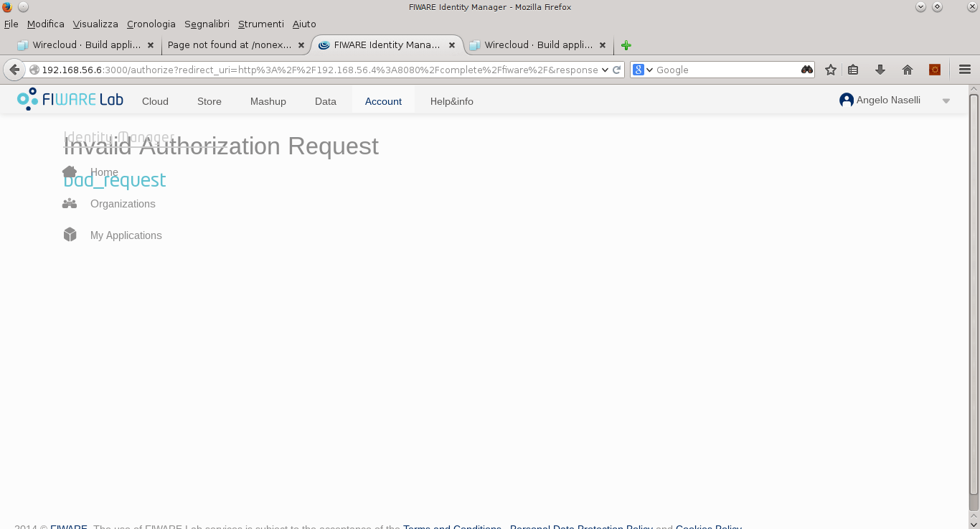The image size is (980, 529).
Task: Click the Home sidebar house icon
Action: tap(70, 172)
